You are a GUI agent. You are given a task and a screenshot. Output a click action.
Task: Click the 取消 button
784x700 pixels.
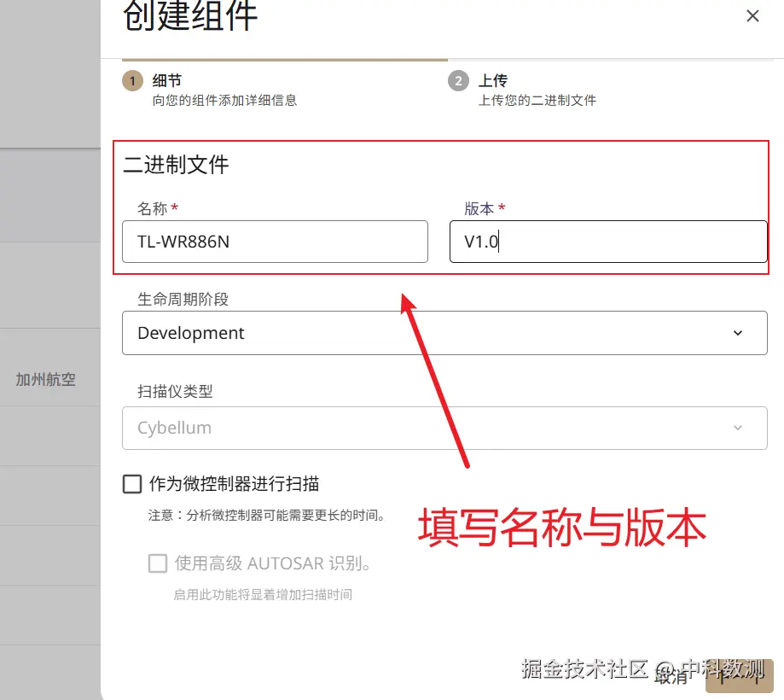tap(671, 678)
